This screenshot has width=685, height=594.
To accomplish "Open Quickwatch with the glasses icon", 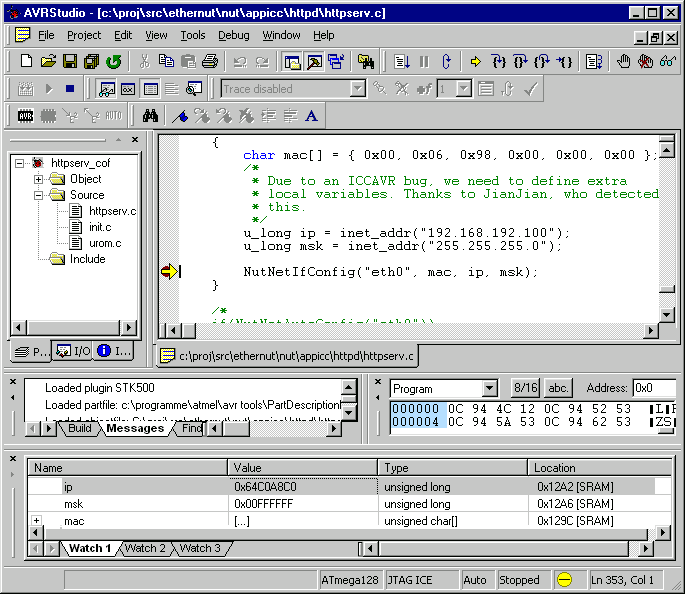I will (x=668, y=62).
